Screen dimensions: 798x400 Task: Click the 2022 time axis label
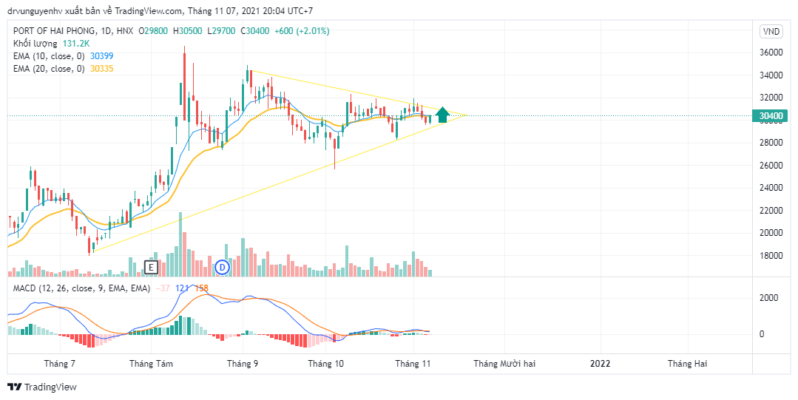(600, 364)
